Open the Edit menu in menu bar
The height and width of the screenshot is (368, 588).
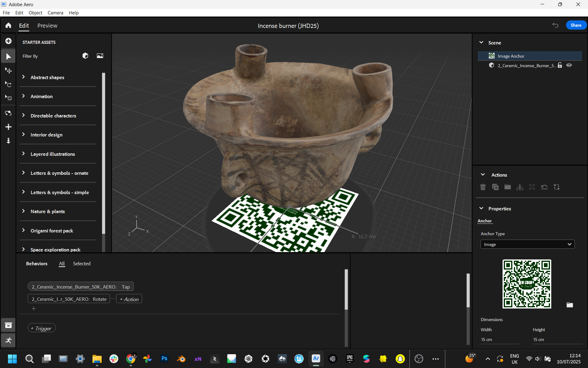tap(19, 13)
